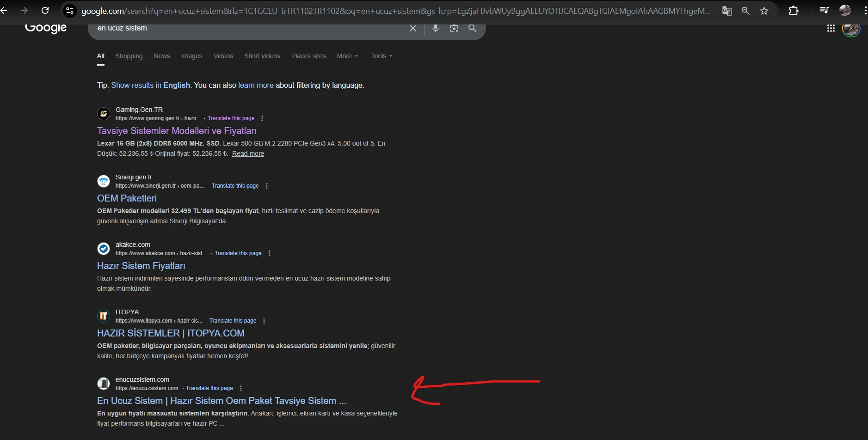Search by image with Lens icon
The image size is (868, 440).
click(x=454, y=28)
